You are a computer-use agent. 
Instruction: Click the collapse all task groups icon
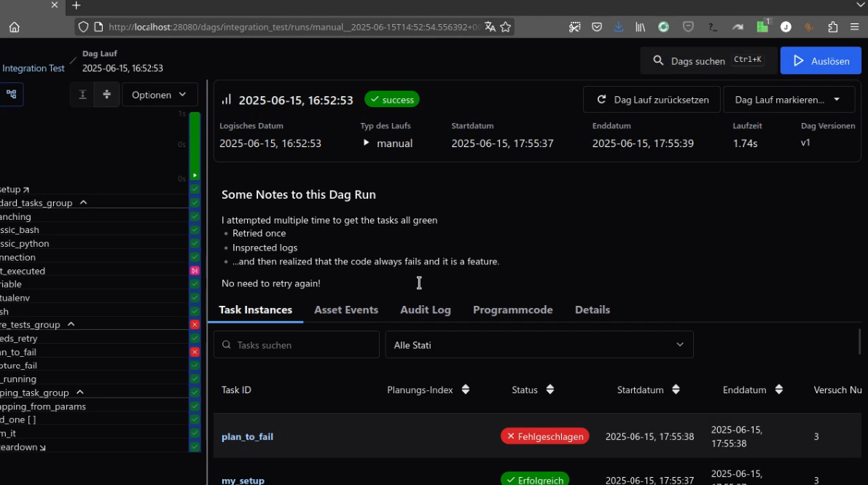click(x=107, y=95)
